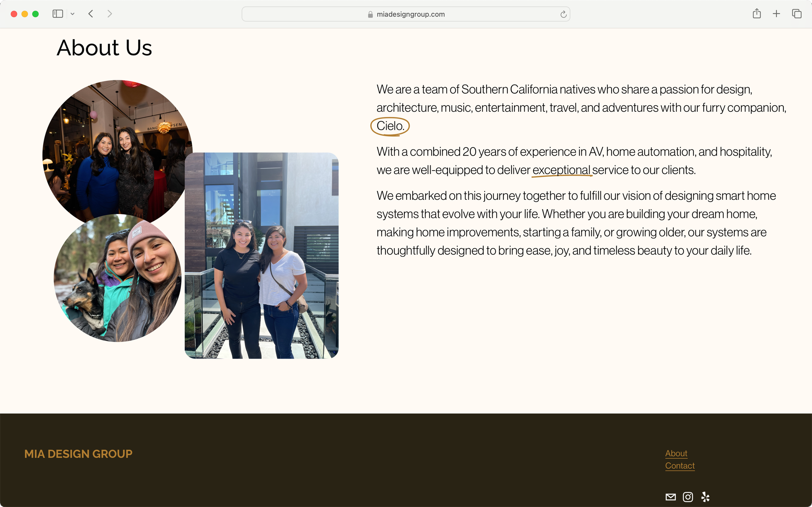The width and height of the screenshot is (812, 507).
Task: Click the miadesigngroup.com address bar
Action: (410, 14)
